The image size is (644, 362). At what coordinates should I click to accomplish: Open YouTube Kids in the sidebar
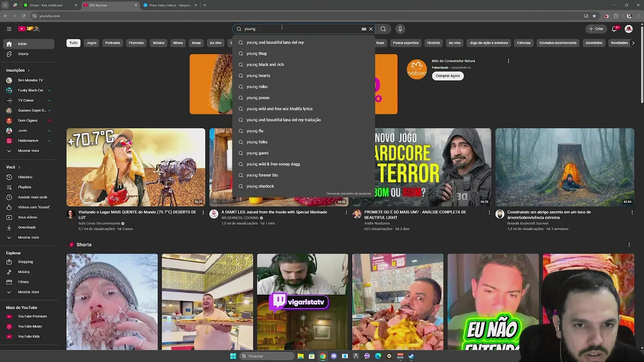[30, 336]
